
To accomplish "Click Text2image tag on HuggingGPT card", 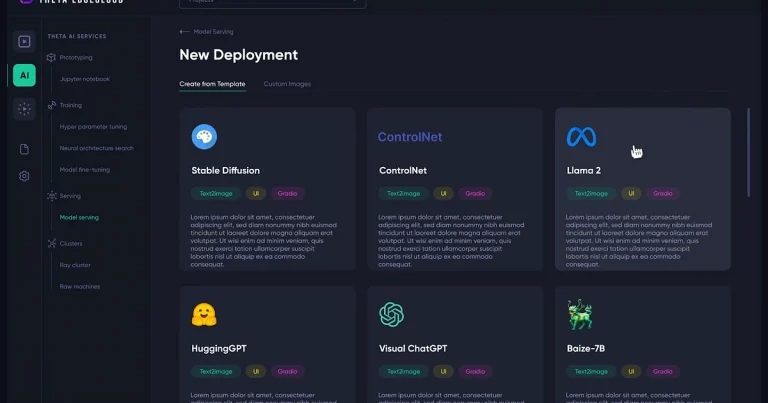I will pyautogui.click(x=216, y=371).
